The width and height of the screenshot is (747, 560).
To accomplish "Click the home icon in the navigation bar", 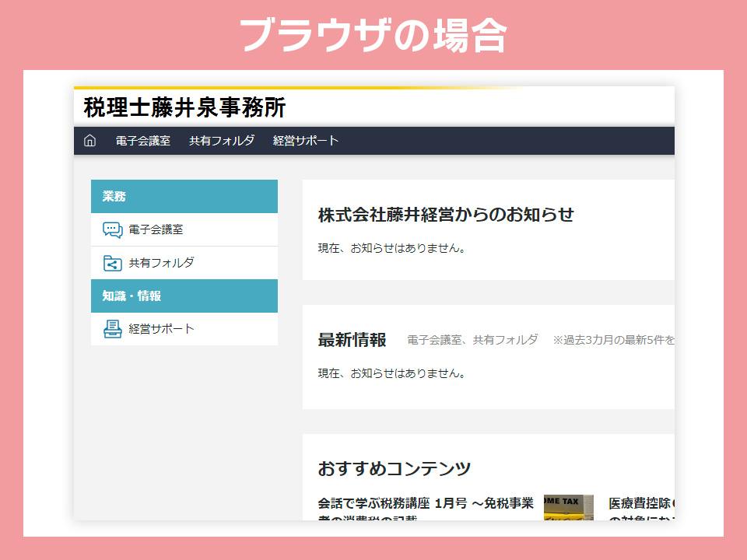I will tap(89, 141).
